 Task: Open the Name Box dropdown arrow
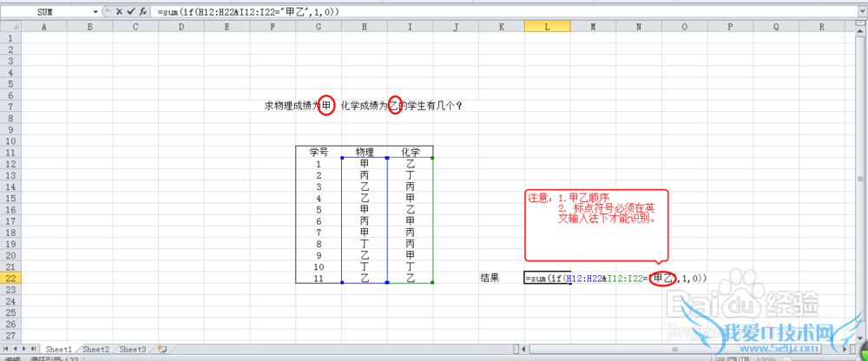point(95,11)
